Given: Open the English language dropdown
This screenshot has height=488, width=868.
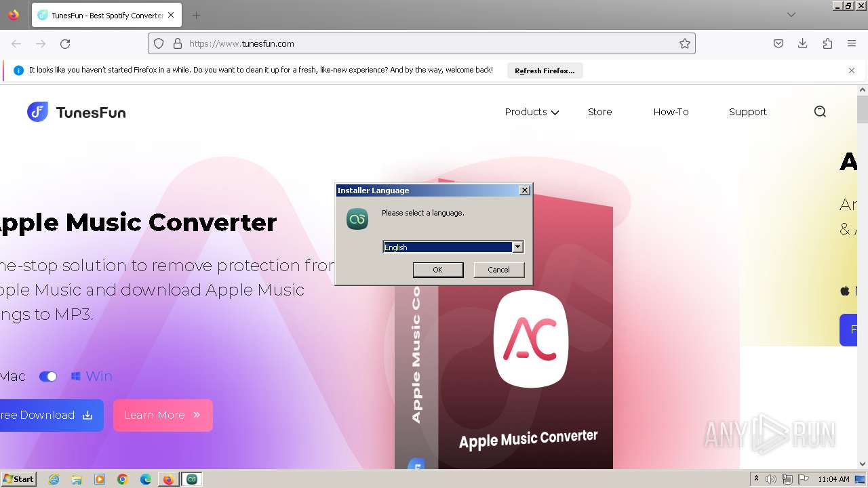Looking at the screenshot, I should (517, 247).
